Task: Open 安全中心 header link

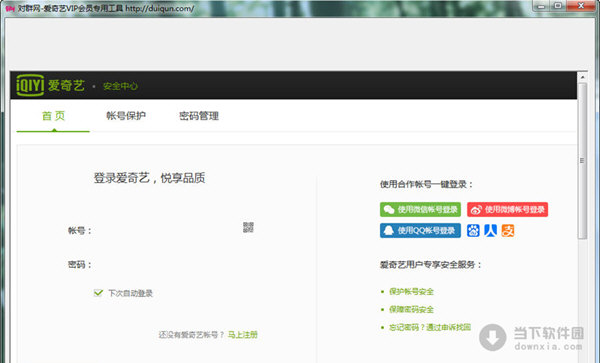Action: 120,86
